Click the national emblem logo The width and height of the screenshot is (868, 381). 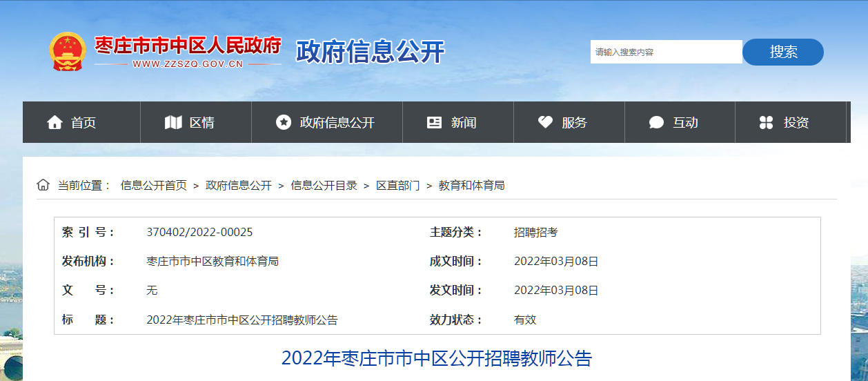coord(67,51)
